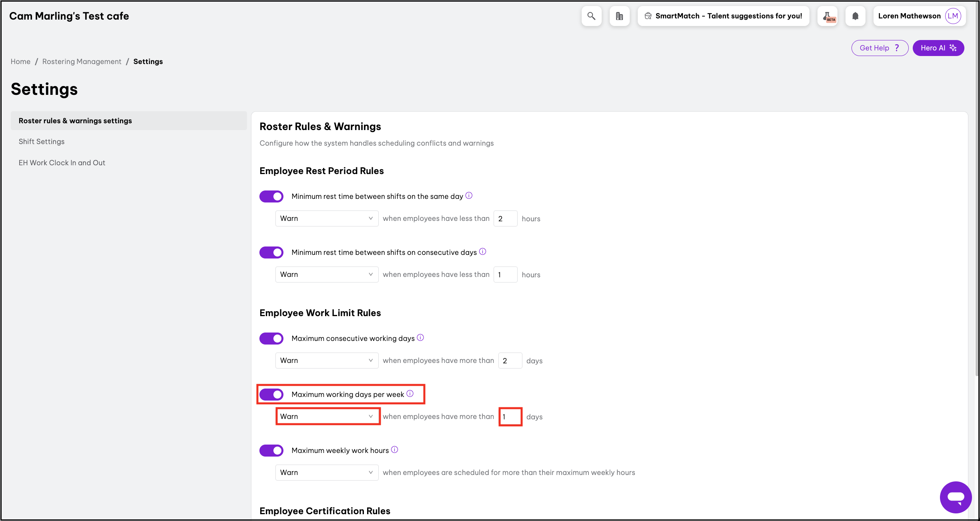Click info icon beside Maximum consecutive working days
Screen dimensions: 980x521
(420, 338)
